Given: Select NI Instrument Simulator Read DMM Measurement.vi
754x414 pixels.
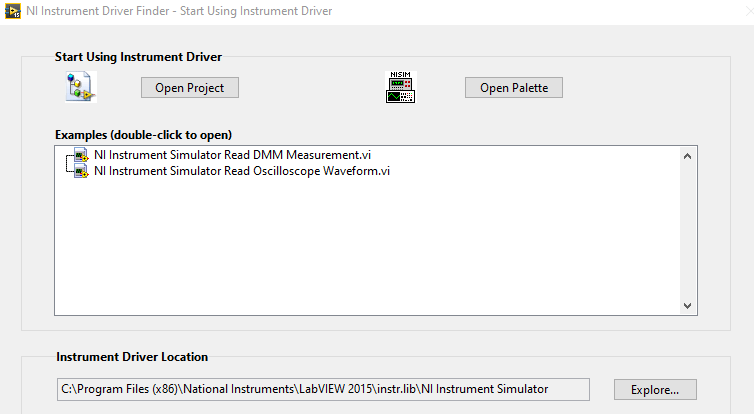Looking at the screenshot, I should point(232,155).
